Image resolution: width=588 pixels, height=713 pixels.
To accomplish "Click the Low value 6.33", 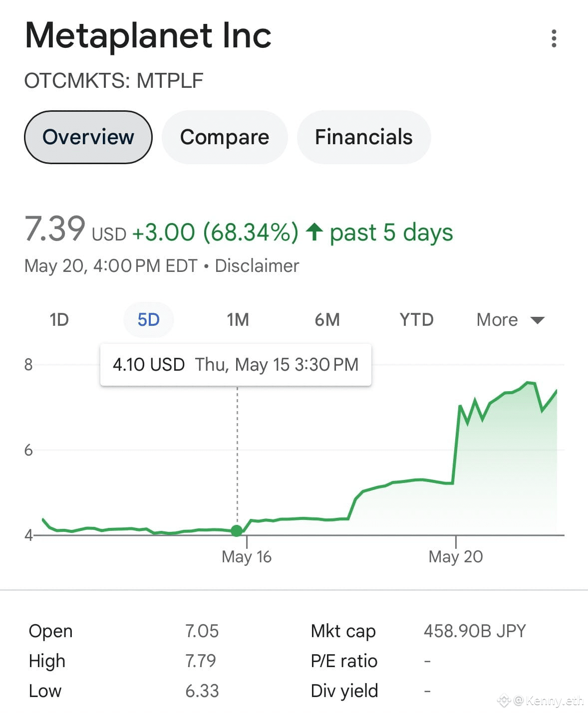I will tap(202, 691).
